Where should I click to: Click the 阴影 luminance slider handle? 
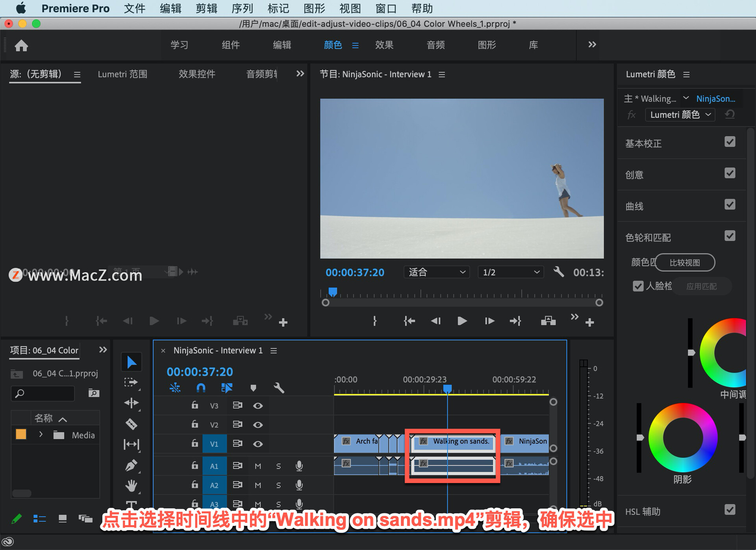click(x=640, y=438)
